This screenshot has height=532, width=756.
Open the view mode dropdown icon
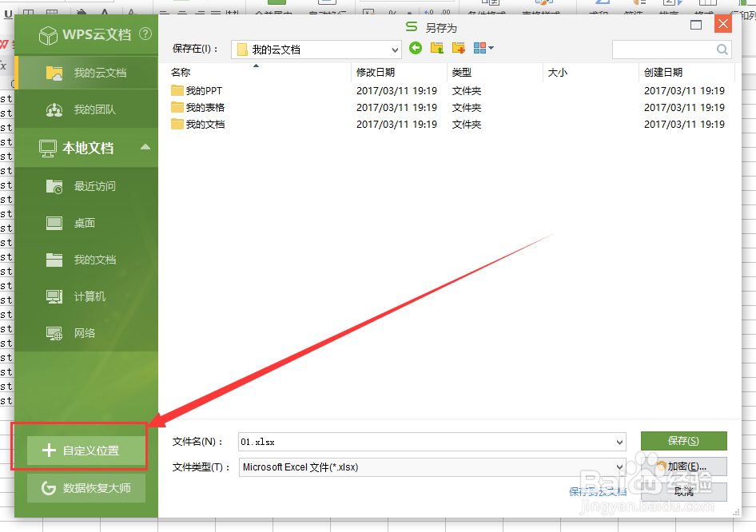(x=483, y=48)
